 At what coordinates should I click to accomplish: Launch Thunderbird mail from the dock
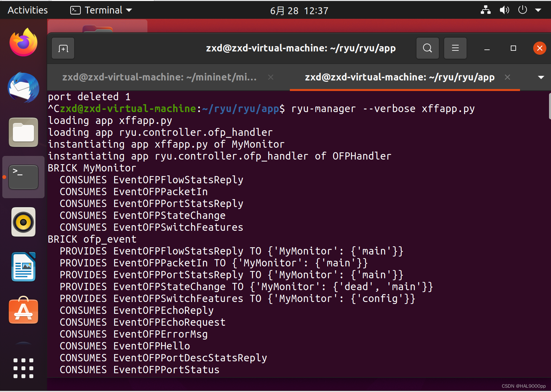23,87
